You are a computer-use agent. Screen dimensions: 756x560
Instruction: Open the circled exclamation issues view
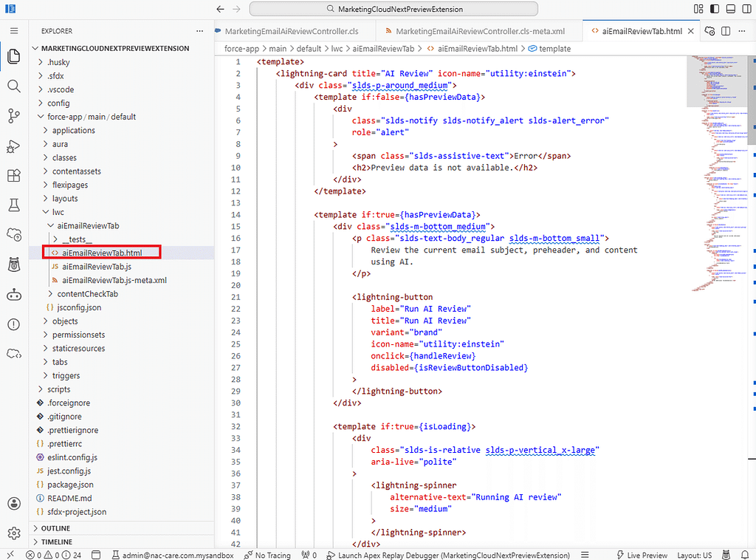pos(14,324)
